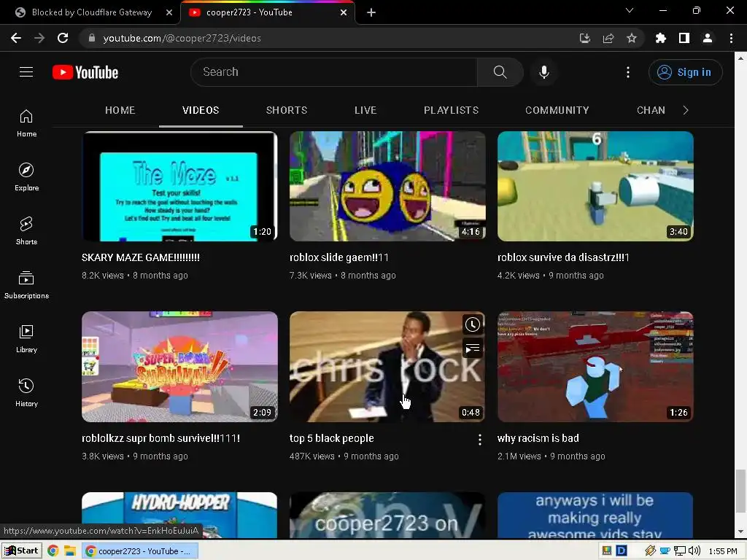
Task: Click the share page icon in address bar
Action: pos(608,38)
